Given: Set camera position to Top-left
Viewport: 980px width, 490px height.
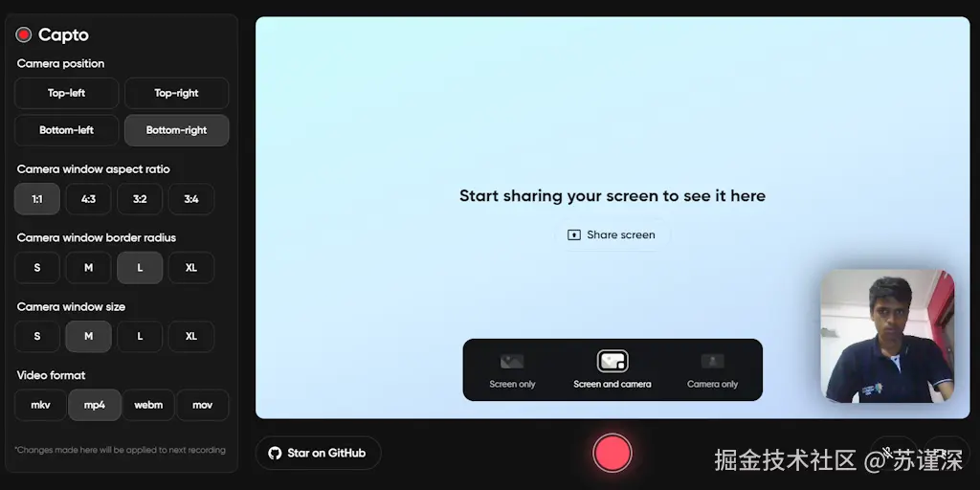Looking at the screenshot, I should pos(66,93).
